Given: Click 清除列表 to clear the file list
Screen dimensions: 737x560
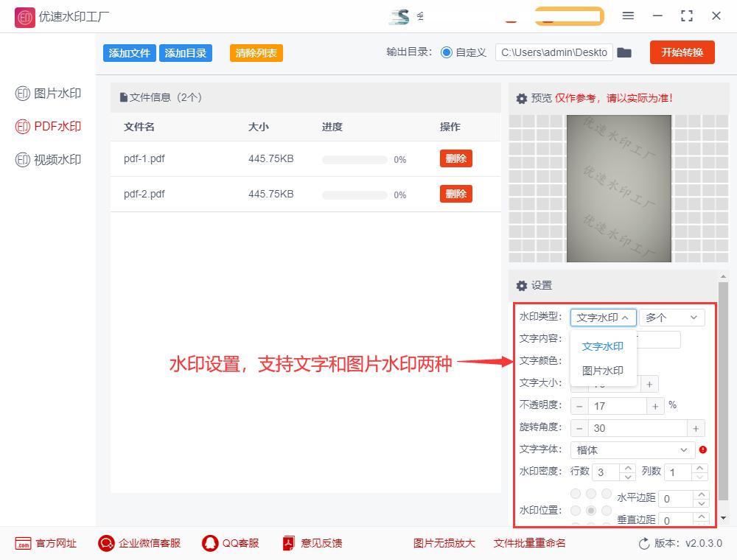Looking at the screenshot, I should point(256,52).
